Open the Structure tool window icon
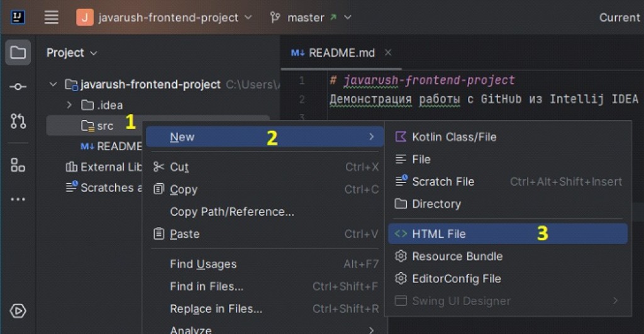Screen dimensions: 644x334 click(18, 165)
